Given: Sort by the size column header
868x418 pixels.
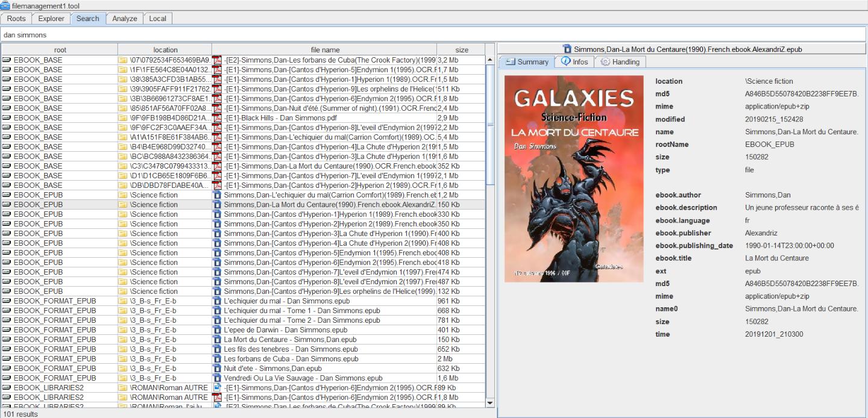Looking at the screenshot, I should point(462,50).
